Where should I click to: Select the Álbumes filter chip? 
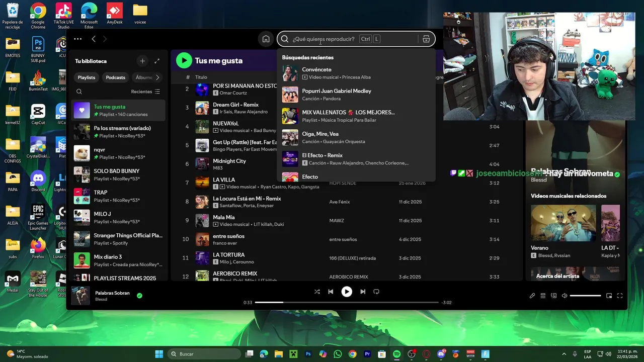click(x=143, y=77)
